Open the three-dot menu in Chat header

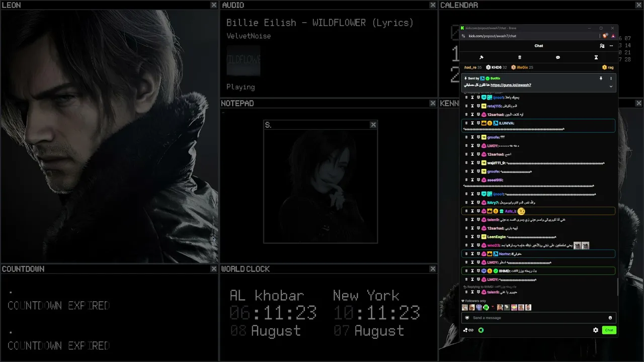pyautogui.click(x=611, y=46)
